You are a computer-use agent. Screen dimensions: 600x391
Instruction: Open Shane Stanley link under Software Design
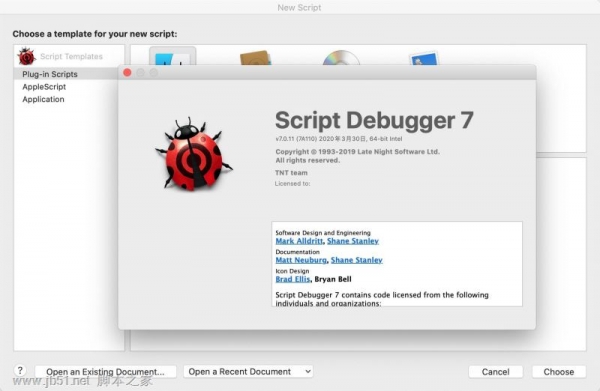[x=353, y=241]
